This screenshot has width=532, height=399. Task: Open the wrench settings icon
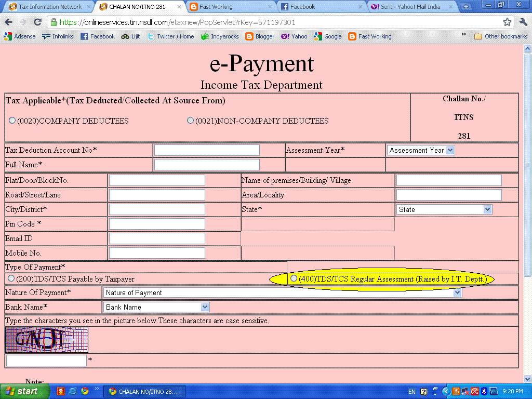coord(523,23)
